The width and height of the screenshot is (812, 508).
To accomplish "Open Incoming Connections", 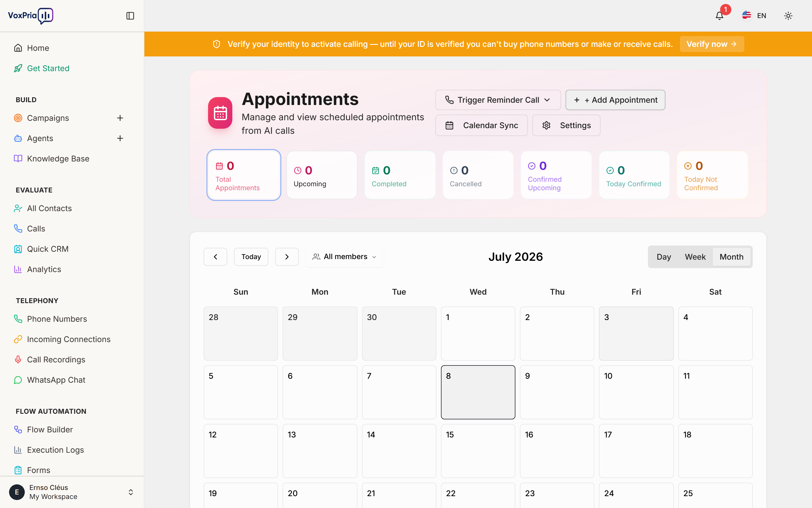I will [x=71, y=339].
